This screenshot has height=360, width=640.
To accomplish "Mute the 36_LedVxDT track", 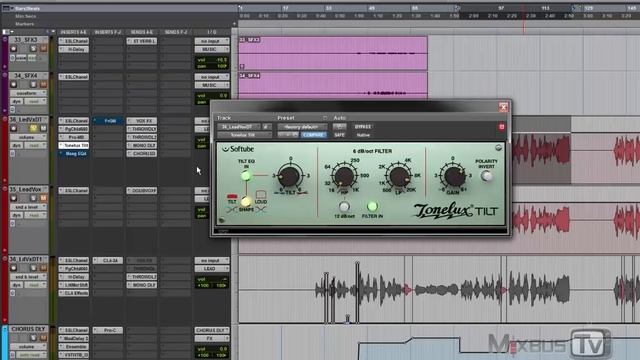I will pyautogui.click(x=43, y=128).
